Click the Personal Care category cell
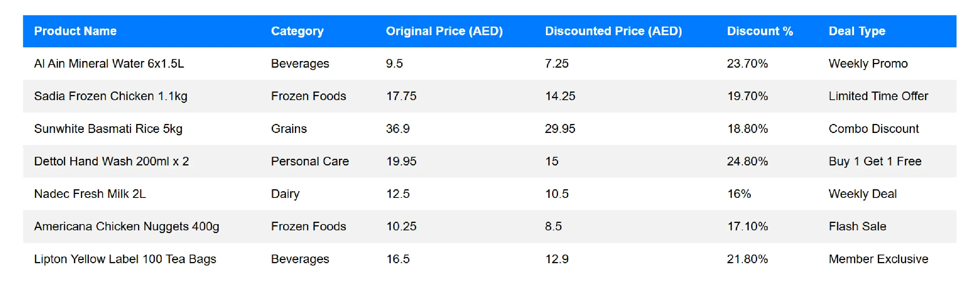Viewport: 980px width, 289px height. 310,161
